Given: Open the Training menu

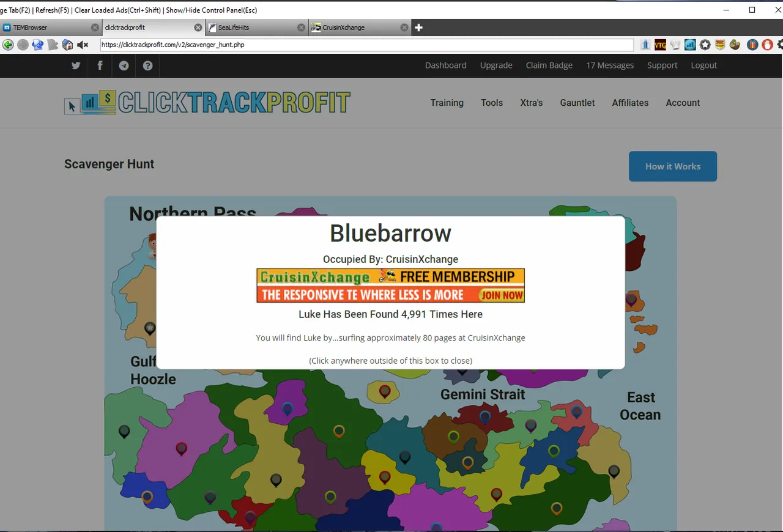Looking at the screenshot, I should [x=447, y=103].
